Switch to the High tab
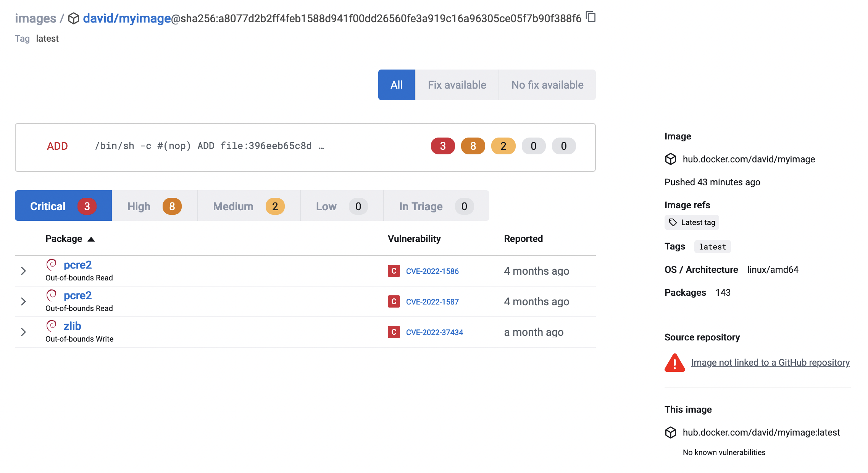The image size is (868, 473). [155, 206]
